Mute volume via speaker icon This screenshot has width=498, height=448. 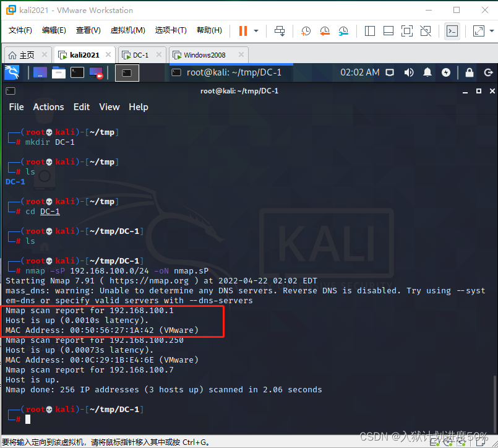pyautogui.click(x=409, y=72)
